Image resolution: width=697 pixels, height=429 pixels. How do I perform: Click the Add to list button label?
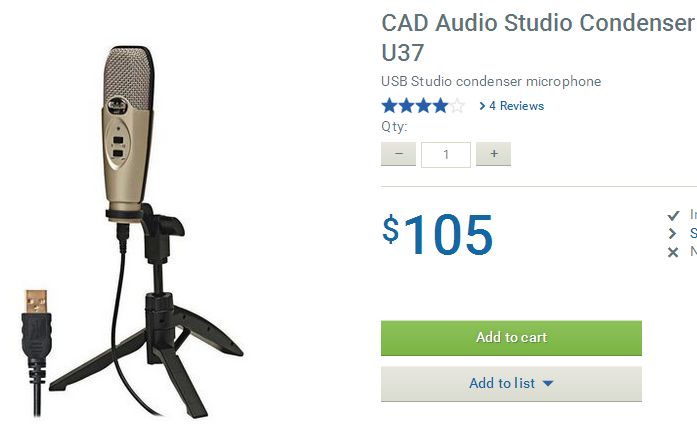pos(502,383)
